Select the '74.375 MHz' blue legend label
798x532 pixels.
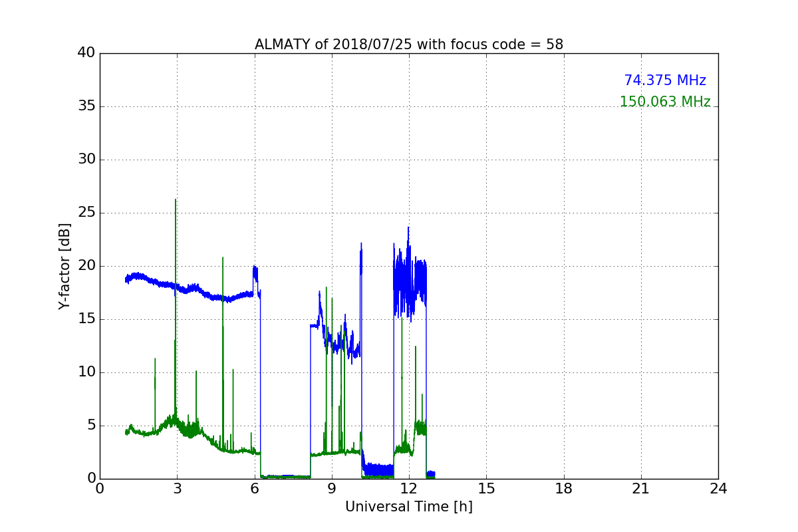click(x=665, y=80)
